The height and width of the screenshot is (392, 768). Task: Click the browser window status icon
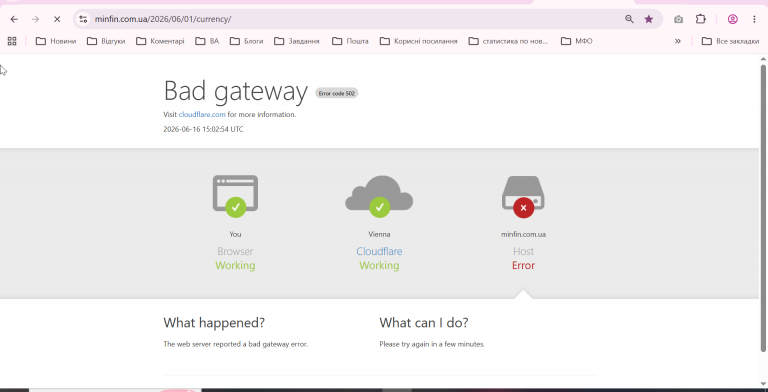[235, 196]
